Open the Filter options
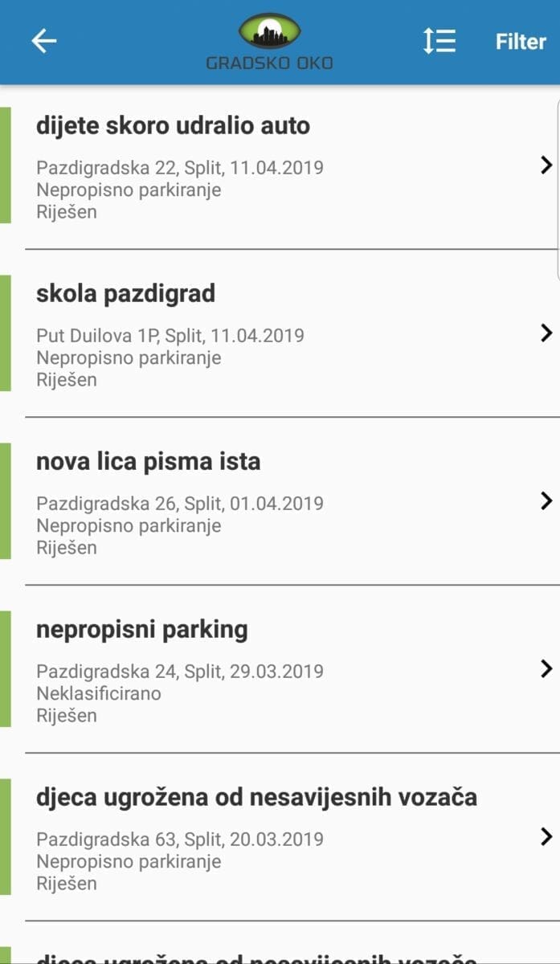This screenshot has height=964, width=560. [x=521, y=42]
